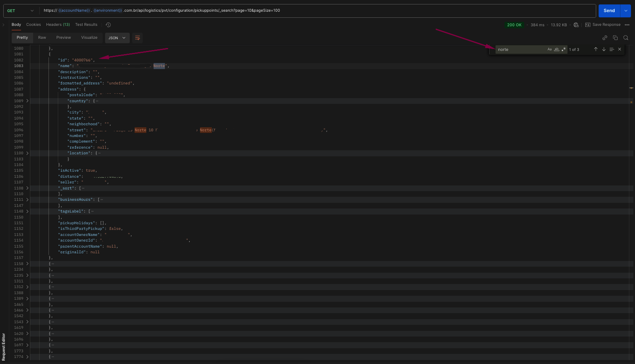Switch to the Headers (13) tab

tap(58, 25)
